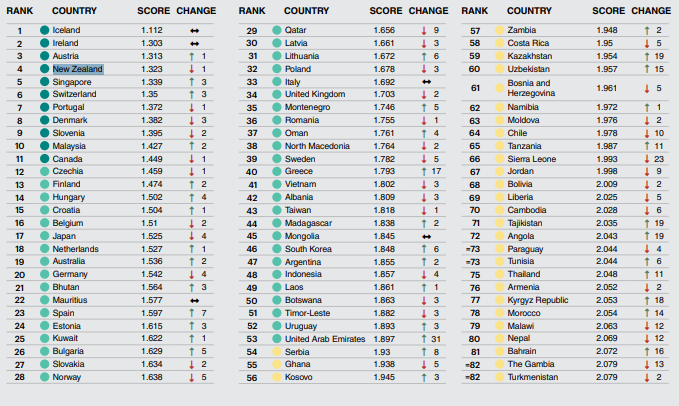Click Denmark's score 1.382
This screenshot has width=679, height=406.
(152, 120)
